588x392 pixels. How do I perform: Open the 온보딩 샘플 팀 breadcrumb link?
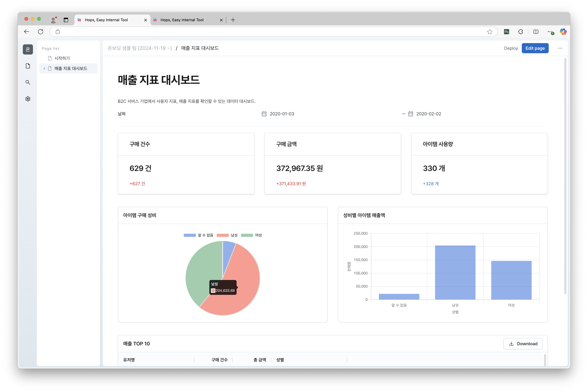pos(139,48)
